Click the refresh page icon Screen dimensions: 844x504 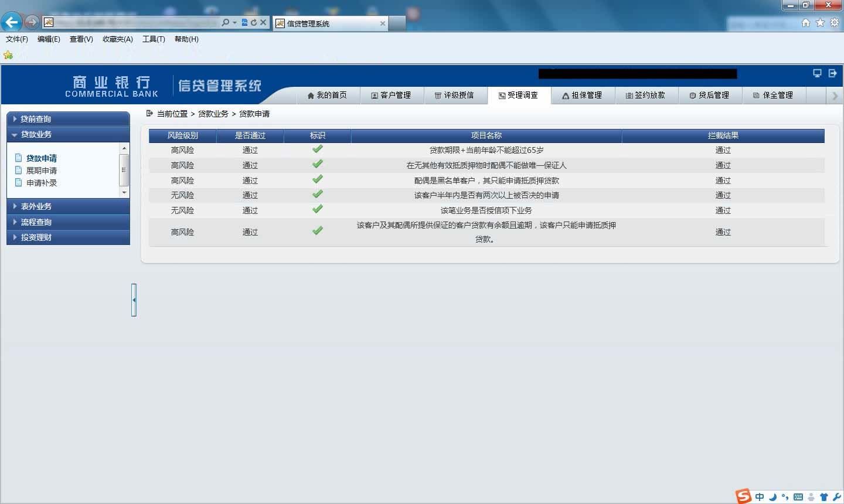[254, 22]
